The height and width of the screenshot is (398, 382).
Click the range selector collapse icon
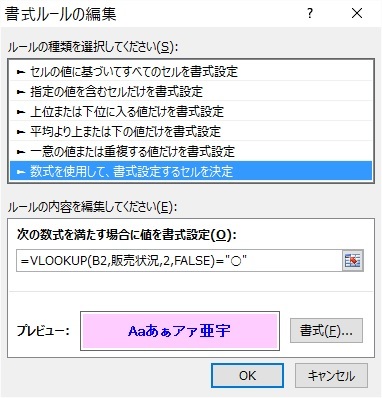352,261
